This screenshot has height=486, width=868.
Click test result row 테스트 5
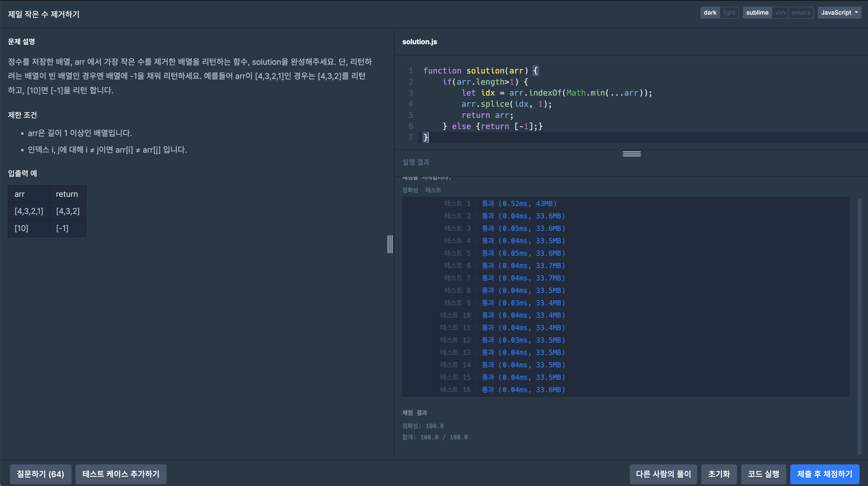click(505, 253)
